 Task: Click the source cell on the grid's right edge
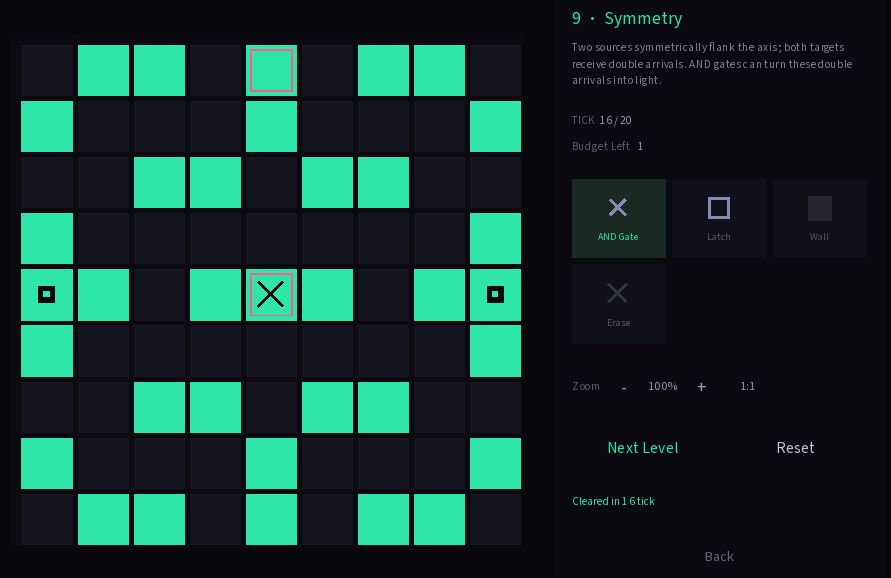click(x=496, y=294)
